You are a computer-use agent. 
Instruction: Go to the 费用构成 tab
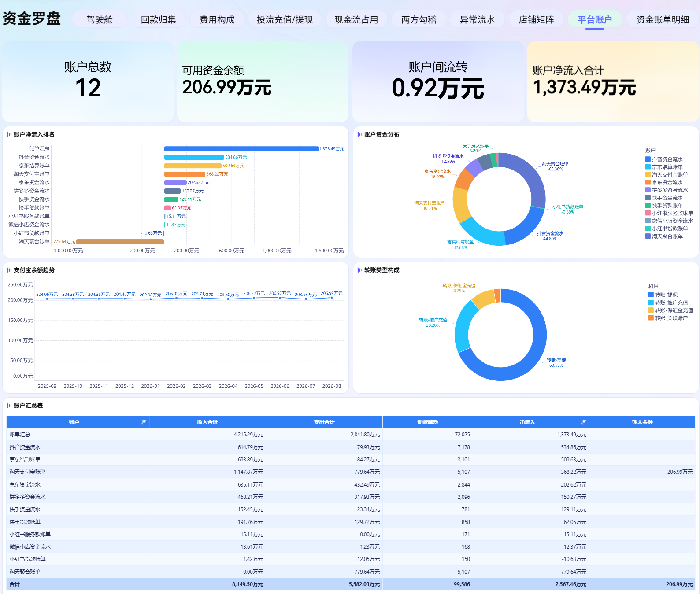coord(217,19)
